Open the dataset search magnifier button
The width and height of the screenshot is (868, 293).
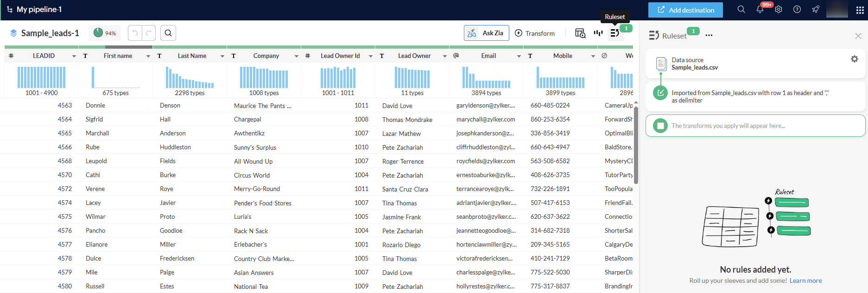click(x=168, y=33)
